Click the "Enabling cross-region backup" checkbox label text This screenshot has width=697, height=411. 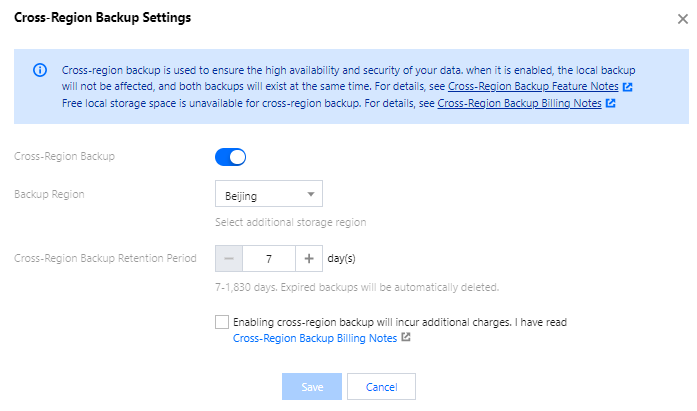(x=400, y=323)
